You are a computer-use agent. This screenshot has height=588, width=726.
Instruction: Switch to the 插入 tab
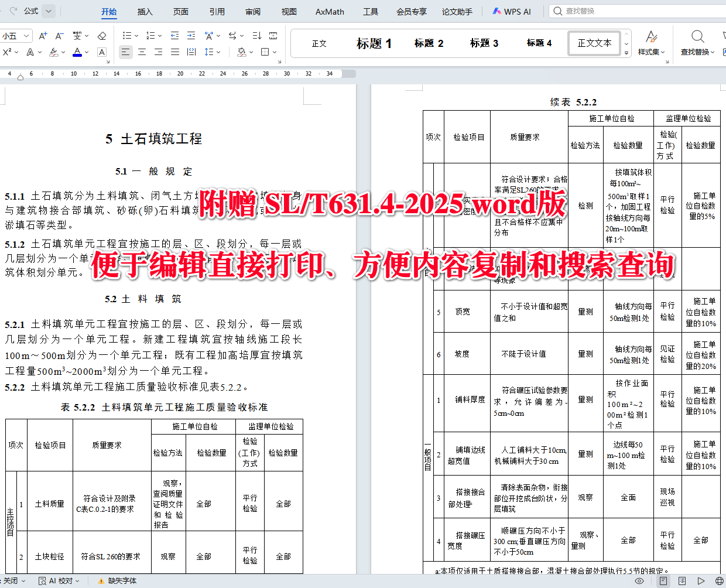[145, 11]
